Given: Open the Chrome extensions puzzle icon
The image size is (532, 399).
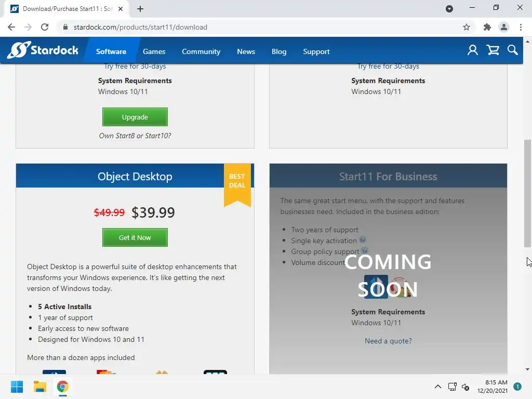Looking at the screenshot, I should 487,27.
